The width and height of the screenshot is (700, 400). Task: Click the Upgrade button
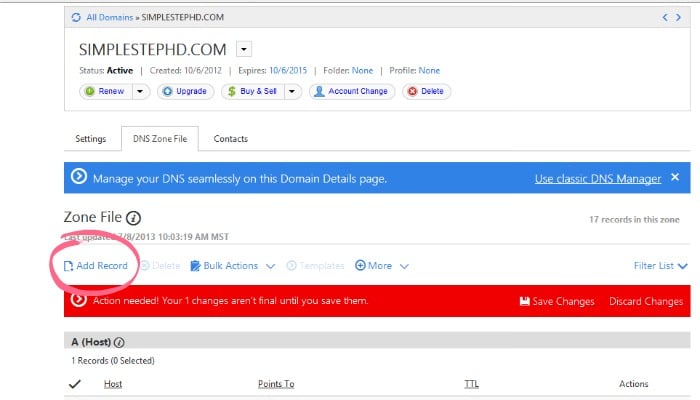[185, 91]
